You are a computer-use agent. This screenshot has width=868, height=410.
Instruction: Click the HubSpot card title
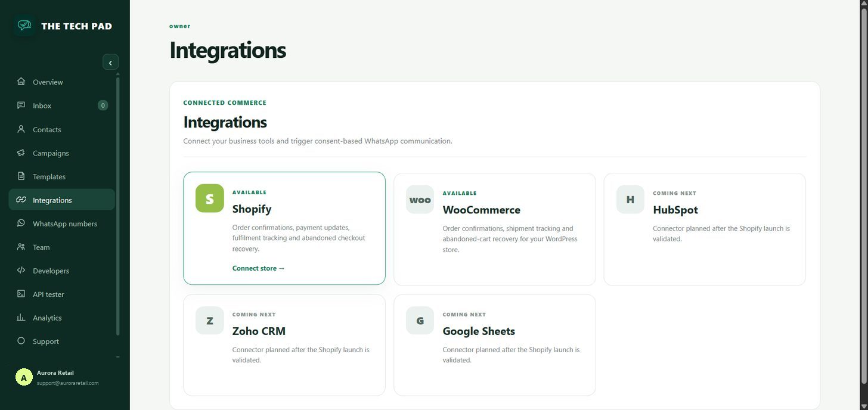675,210
